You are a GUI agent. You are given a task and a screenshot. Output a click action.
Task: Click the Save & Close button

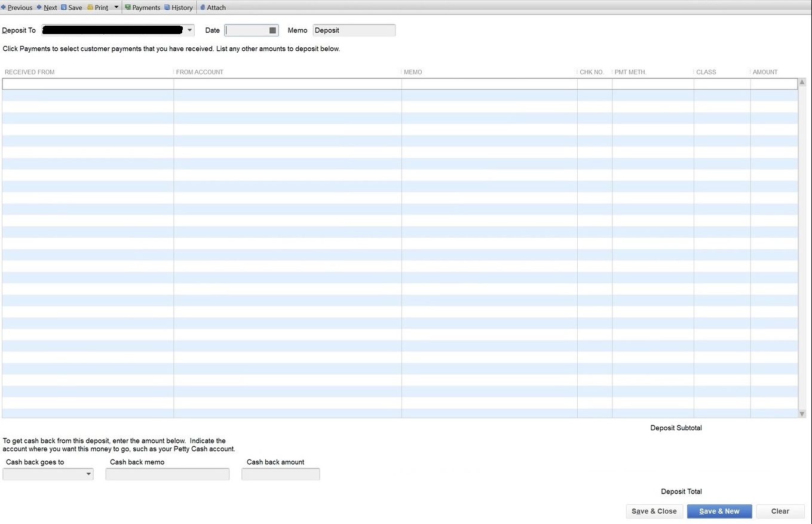[x=654, y=511]
